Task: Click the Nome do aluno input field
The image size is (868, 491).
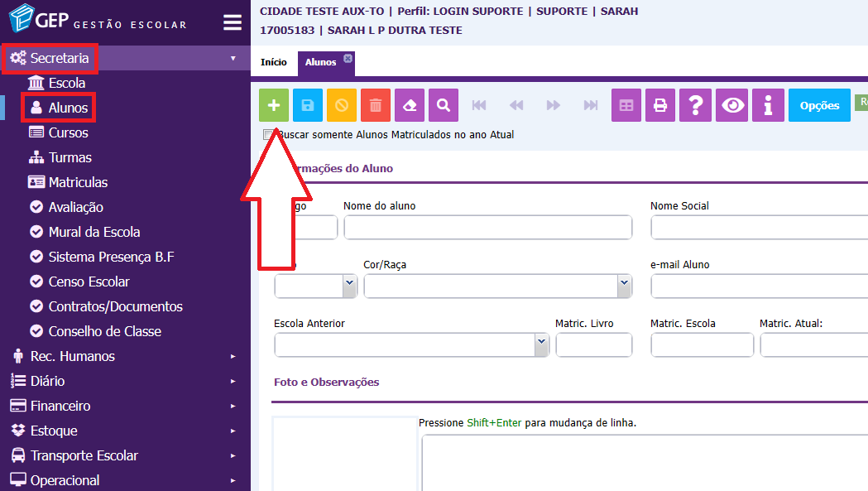Action: [487, 228]
